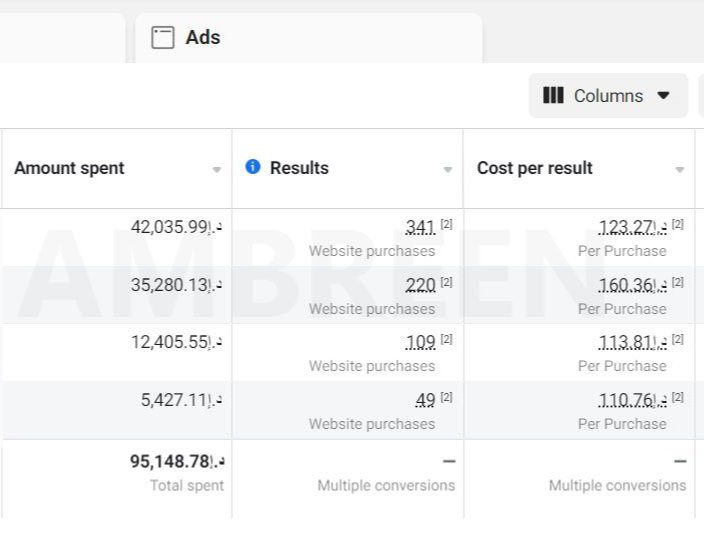Open the Amount spent column sort arrow
The height and width of the screenshot is (545, 704).
217,170
